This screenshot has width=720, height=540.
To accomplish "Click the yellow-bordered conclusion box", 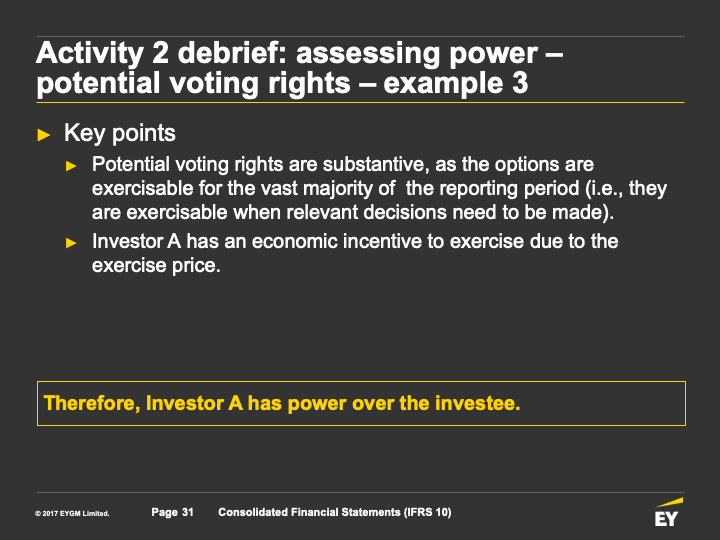I will coord(361,403).
